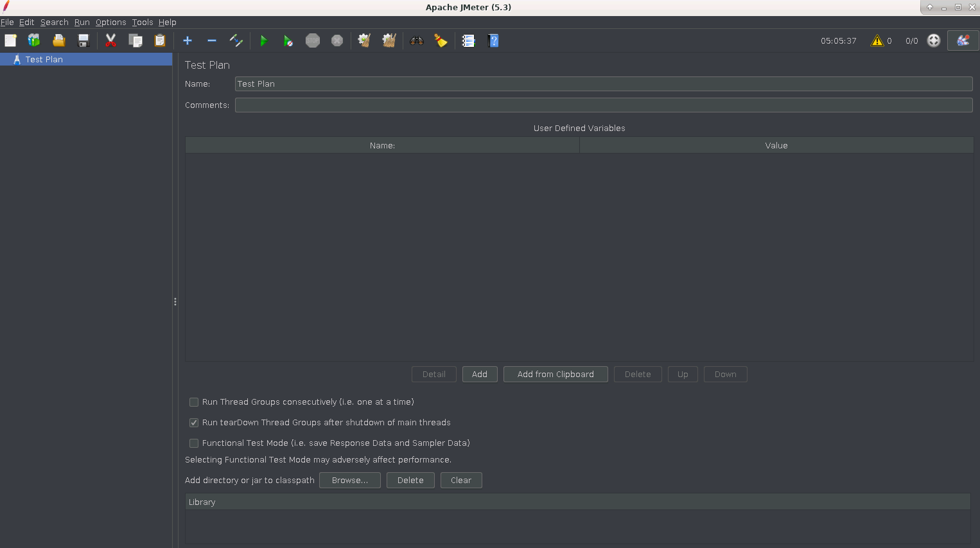This screenshot has width=980, height=548.
Task: Click the Paste clipboard icon
Action: (160, 40)
